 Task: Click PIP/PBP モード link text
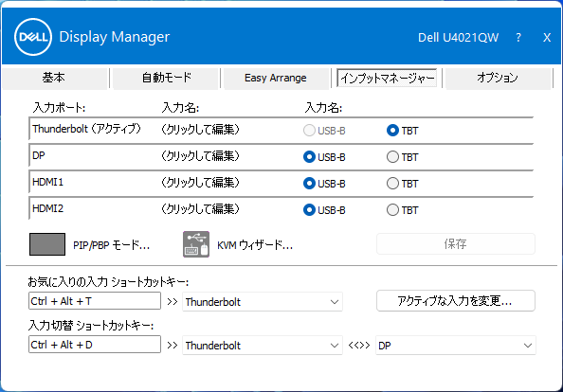pos(111,245)
